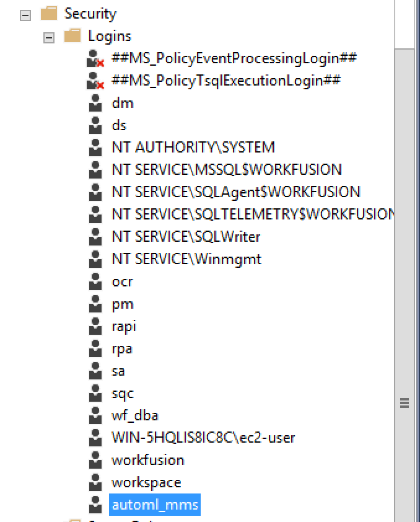Select the NT SERVICE\Winmgmt login
420x522 pixels.
pyautogui.click(x=186, y=259)
